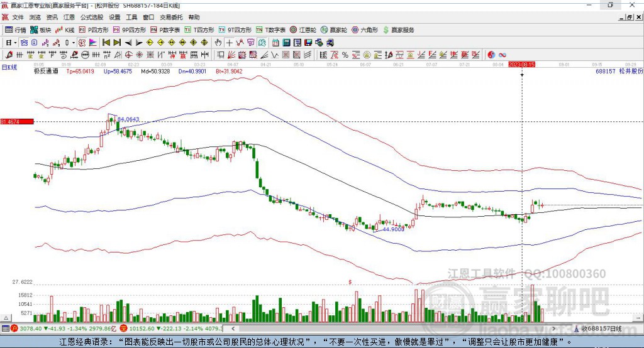
Task: Jump to last bar with skip-to-end icon
Action: [x=116, y=43]
